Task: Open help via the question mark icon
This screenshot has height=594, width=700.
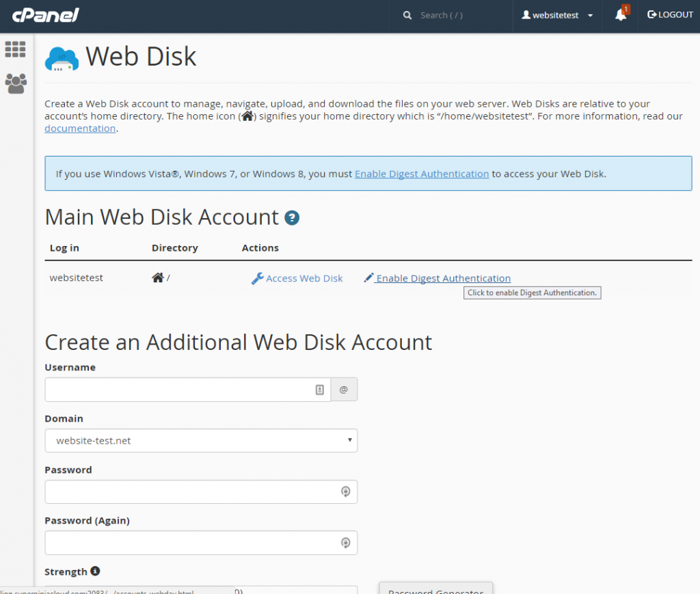Action: (x=291, y=217)
